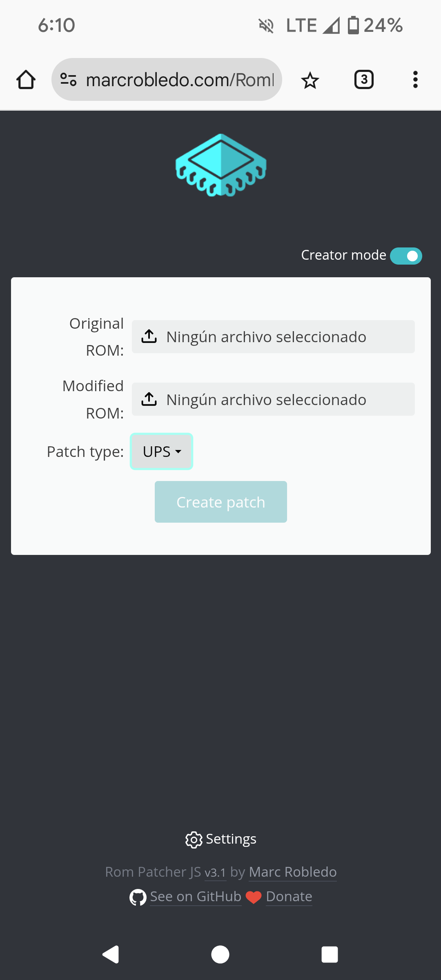Expand the UPS patch type dropdown
The width and height of the screenshot is (441, 980).
click(162, 452)
